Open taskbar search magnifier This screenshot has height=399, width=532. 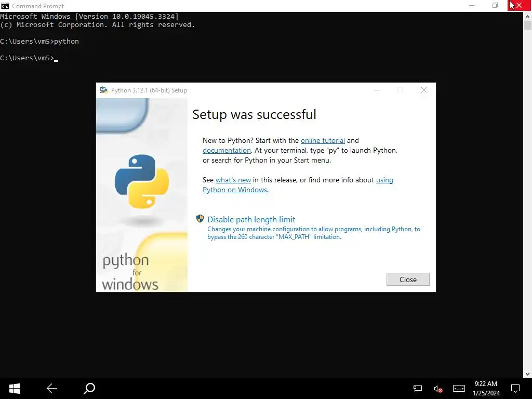89,389
